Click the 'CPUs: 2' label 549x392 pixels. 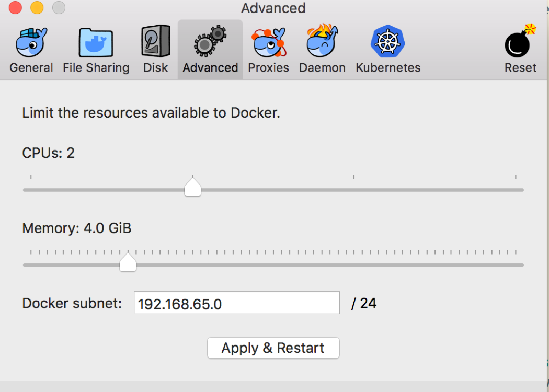point(48,153)
